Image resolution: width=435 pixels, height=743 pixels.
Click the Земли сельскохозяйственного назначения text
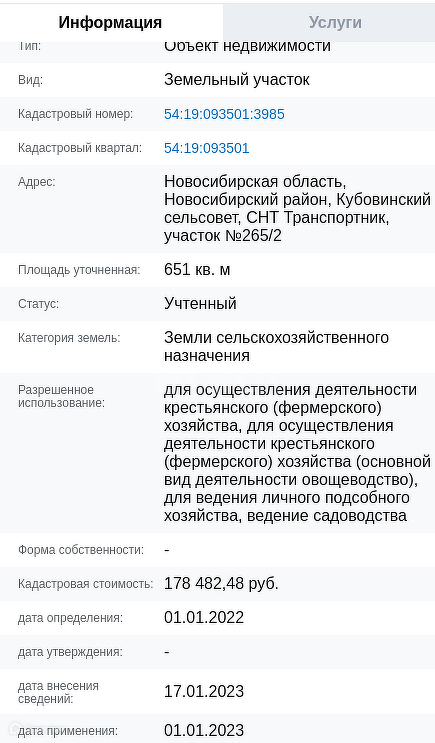(276, 347)
